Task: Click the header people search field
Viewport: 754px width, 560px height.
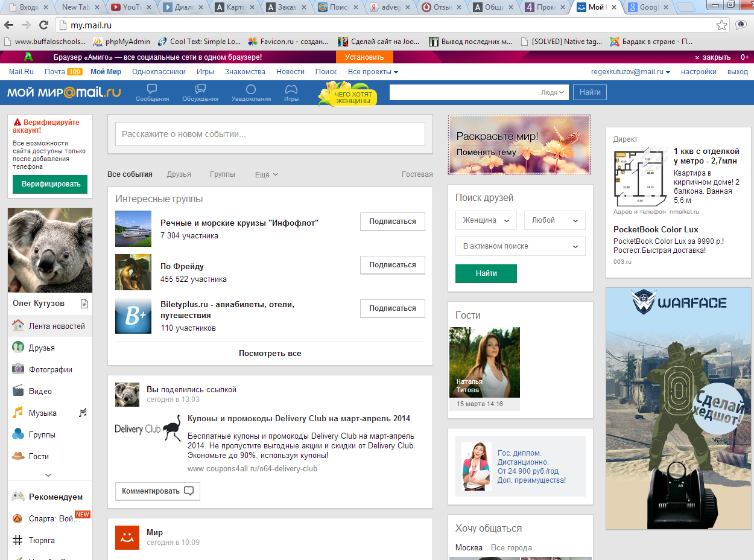Action: point(464,92)
